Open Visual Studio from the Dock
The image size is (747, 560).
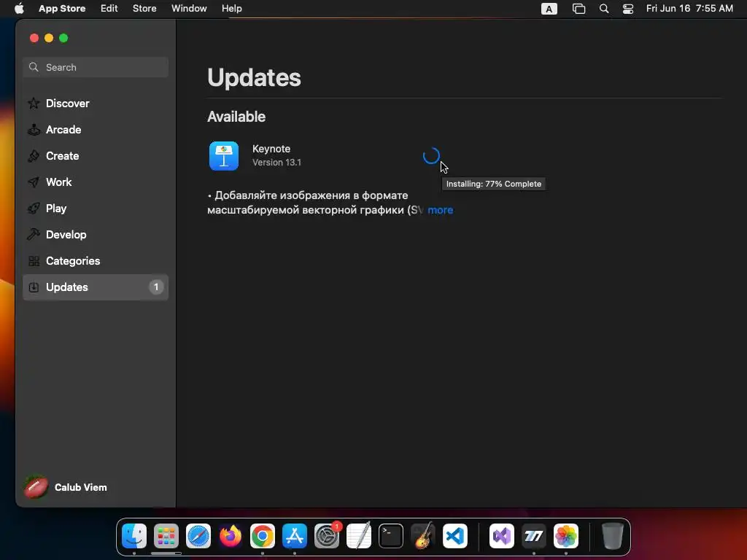coord(502,536)
